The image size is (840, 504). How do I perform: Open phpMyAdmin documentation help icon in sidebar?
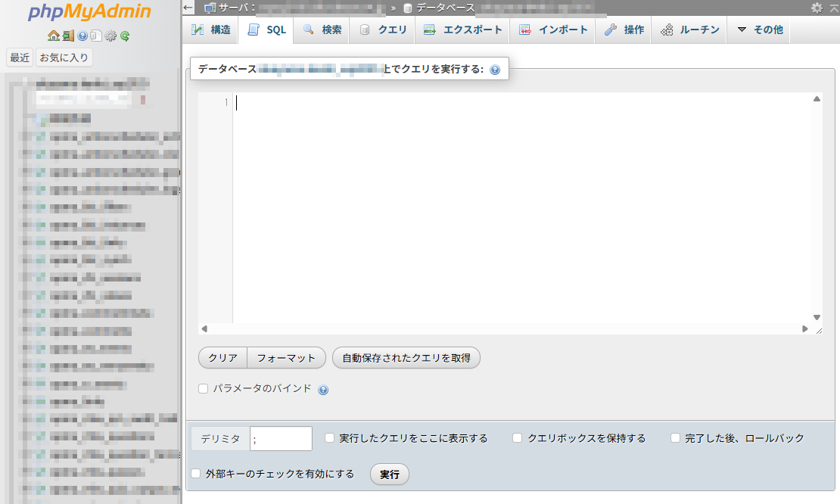coord(82,36)
